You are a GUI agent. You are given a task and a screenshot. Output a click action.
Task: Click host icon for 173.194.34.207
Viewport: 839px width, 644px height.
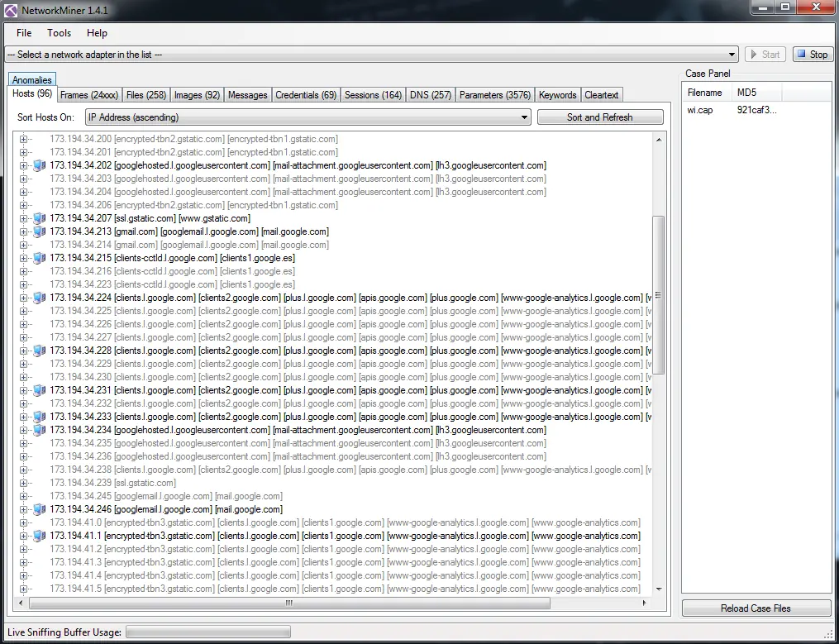[x=39, y=218]
